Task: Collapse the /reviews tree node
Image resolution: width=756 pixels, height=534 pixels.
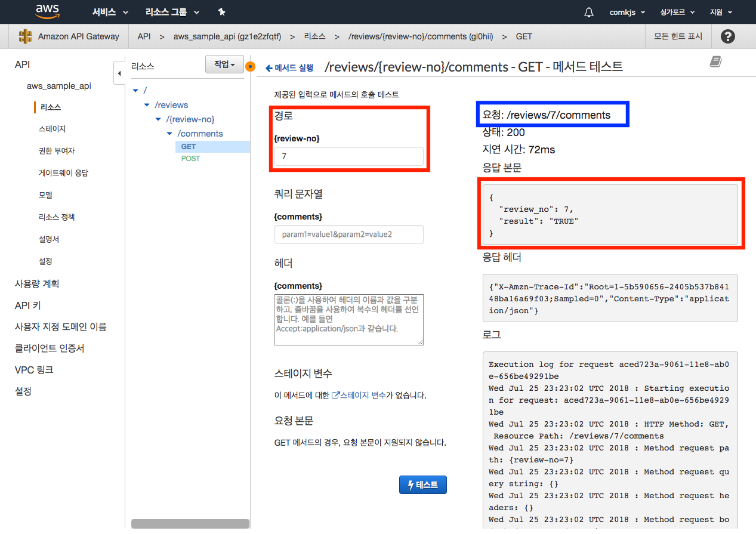Action: tap(147, 105)
